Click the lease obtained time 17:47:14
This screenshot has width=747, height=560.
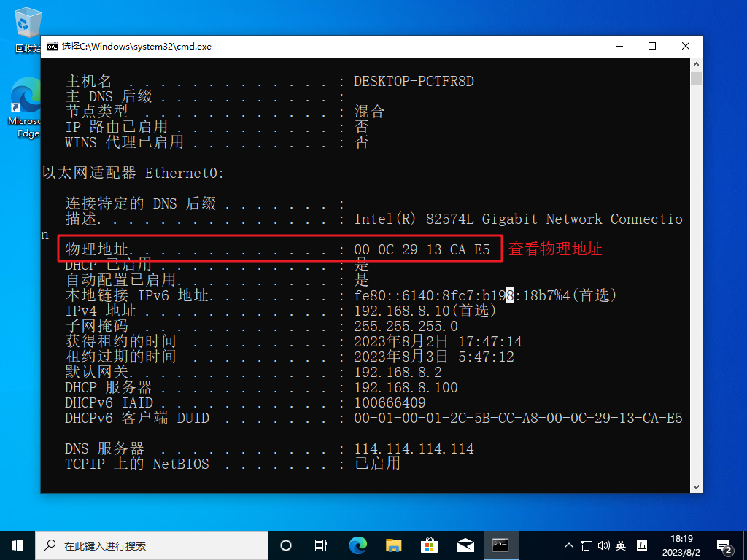pos(490,341)
